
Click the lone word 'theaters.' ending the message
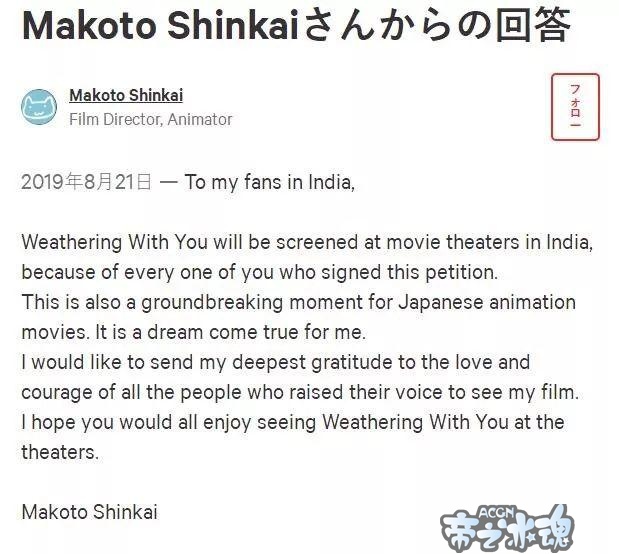coord(60,452)
